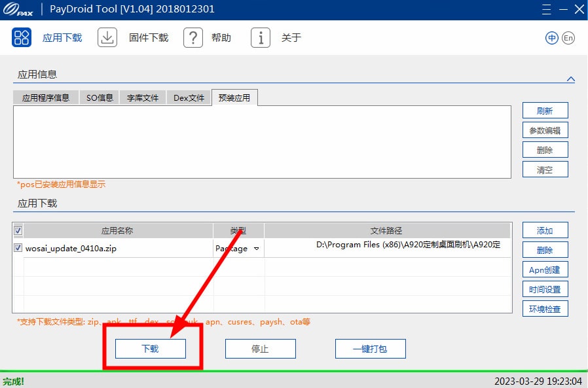This screenshot has width=588, height=388.
Task: Click the 下载 button
Action: (151, 349)
